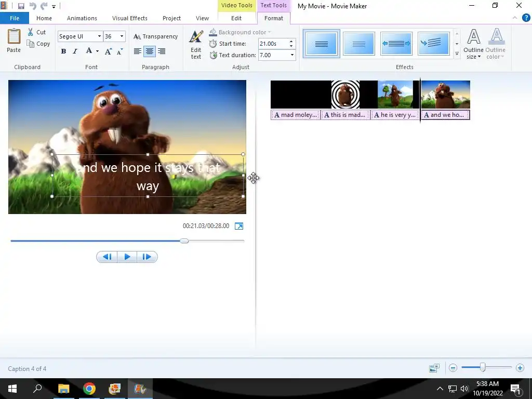The height and width of the screenshot is (399, 532).
Task: Decrease start time with down stepper
Action: (291, 46)
